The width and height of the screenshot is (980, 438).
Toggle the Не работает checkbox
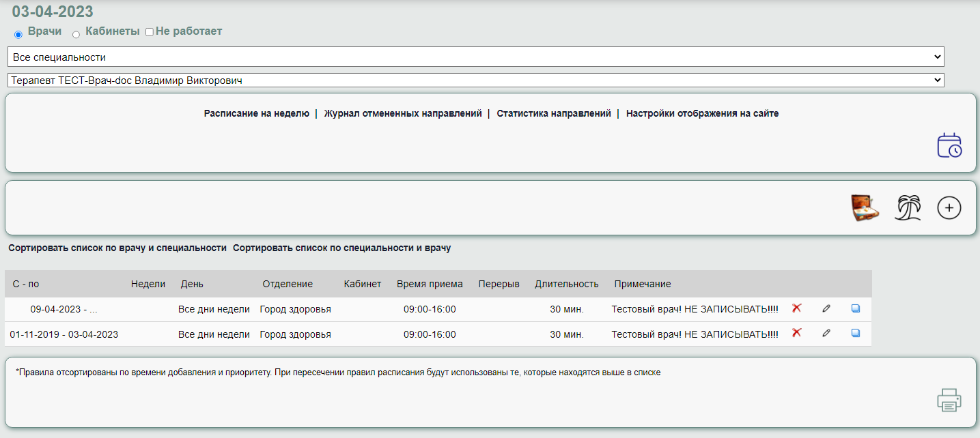pyautogui.click(x=149, y=32)
